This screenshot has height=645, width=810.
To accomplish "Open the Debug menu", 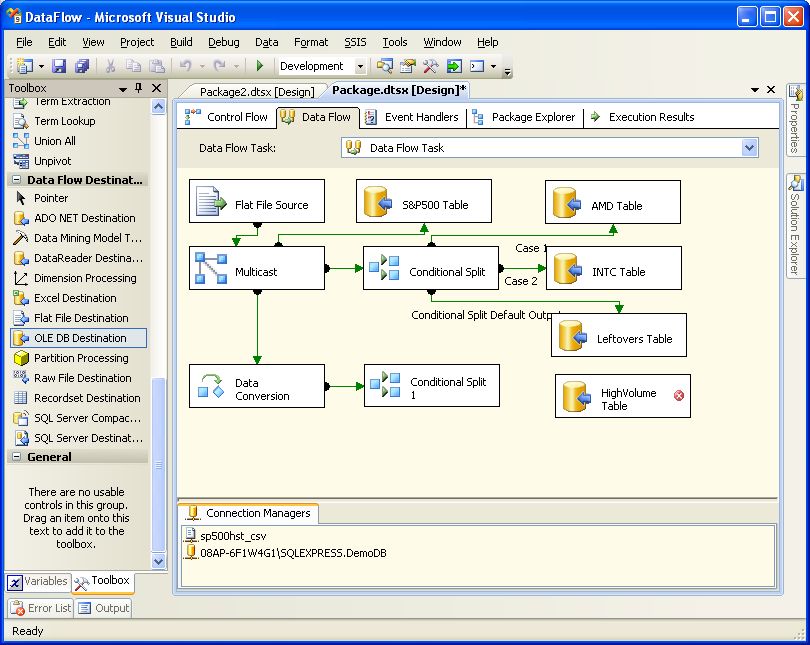I will [x=224, y=42].
